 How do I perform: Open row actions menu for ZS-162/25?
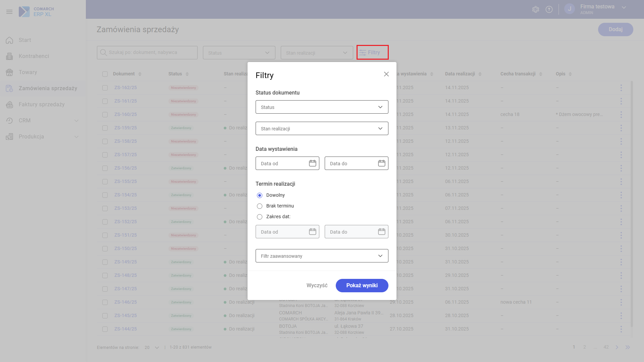point(621,88)
